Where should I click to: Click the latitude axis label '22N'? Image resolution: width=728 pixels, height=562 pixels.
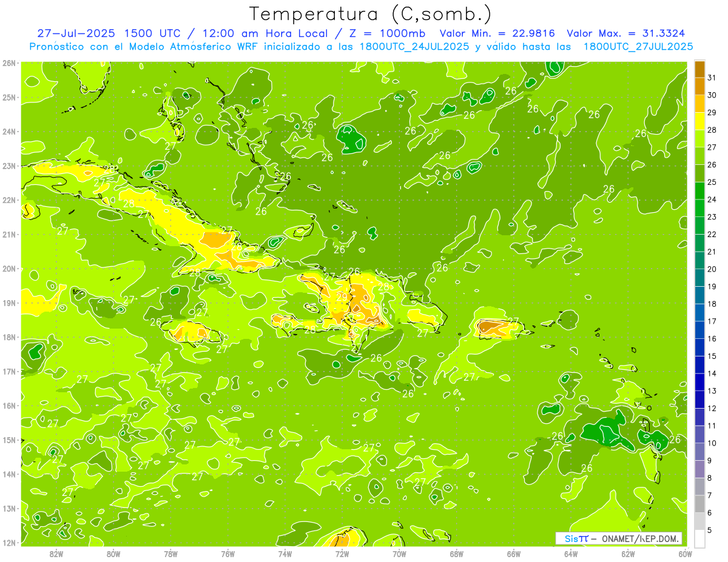pos(9,200)
